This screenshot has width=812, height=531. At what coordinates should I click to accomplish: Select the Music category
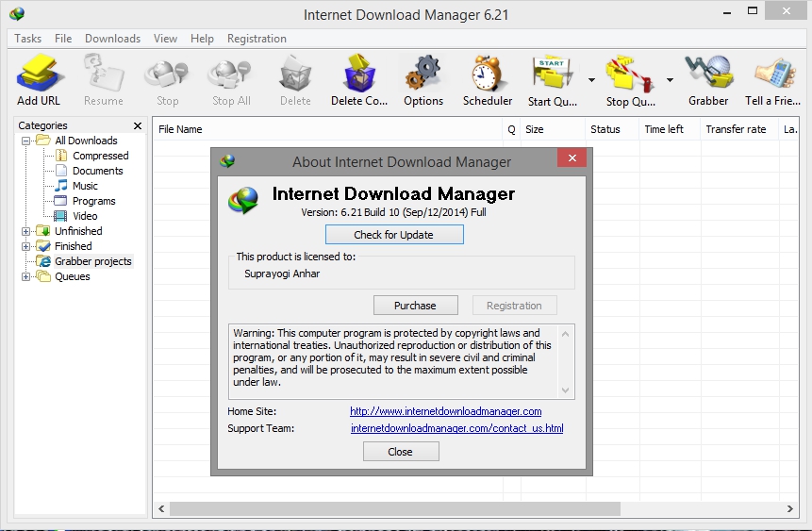coord(85,186)
